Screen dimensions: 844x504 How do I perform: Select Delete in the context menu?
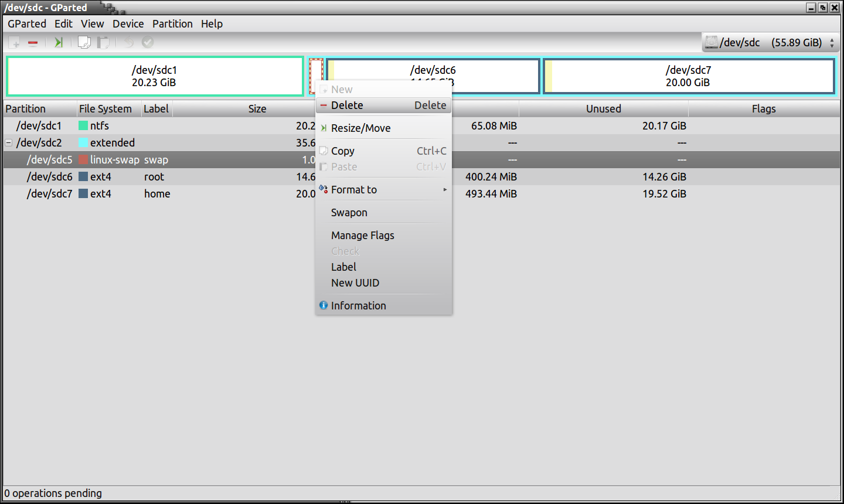347,105
